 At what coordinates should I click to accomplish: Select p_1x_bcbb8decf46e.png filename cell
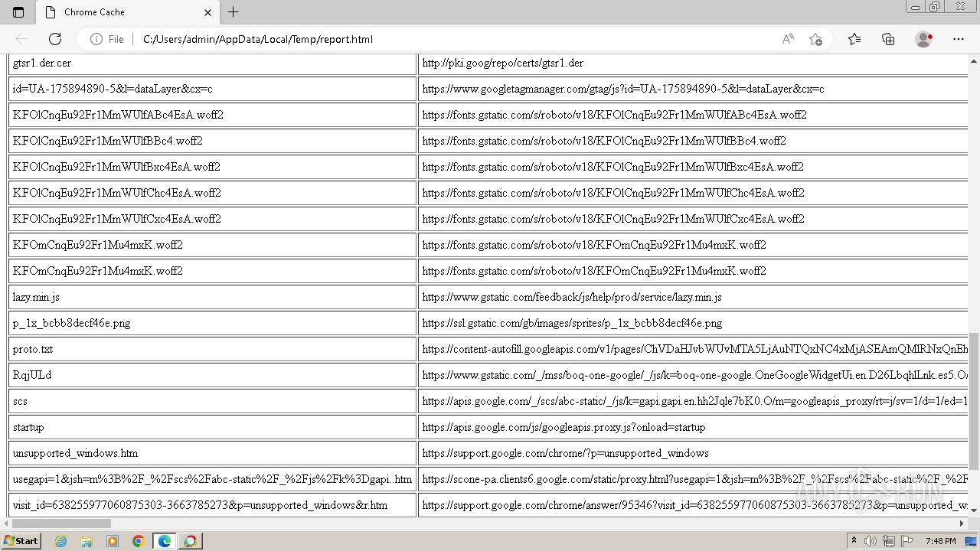pyautogui.click(x=212, y=323)
